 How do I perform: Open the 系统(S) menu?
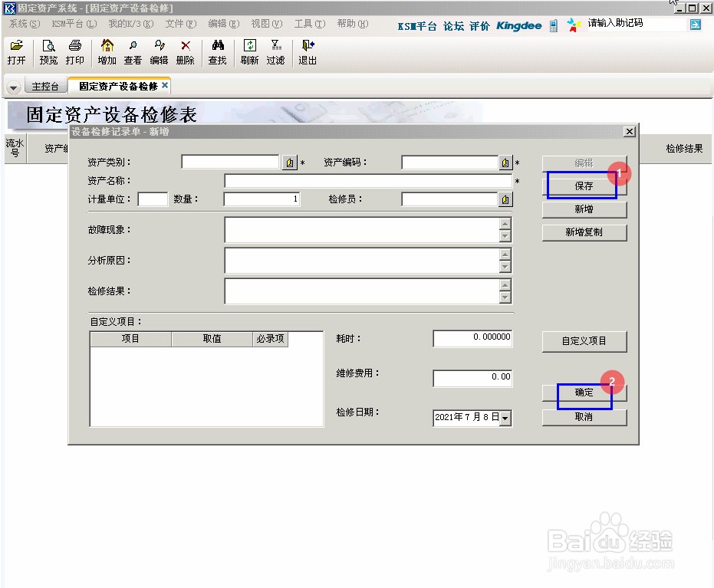[25, 24]
